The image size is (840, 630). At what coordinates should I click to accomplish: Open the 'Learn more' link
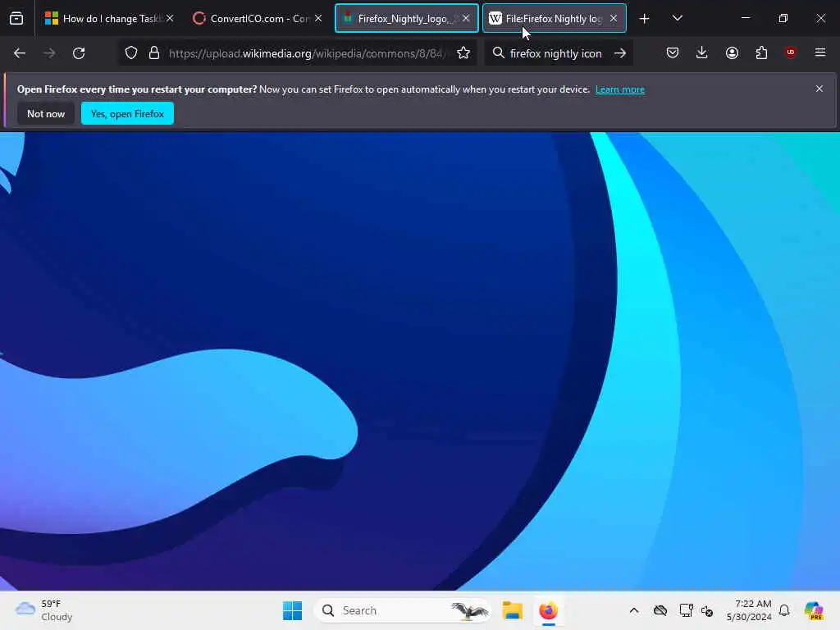pyautogui.click(x=620, y=89)
